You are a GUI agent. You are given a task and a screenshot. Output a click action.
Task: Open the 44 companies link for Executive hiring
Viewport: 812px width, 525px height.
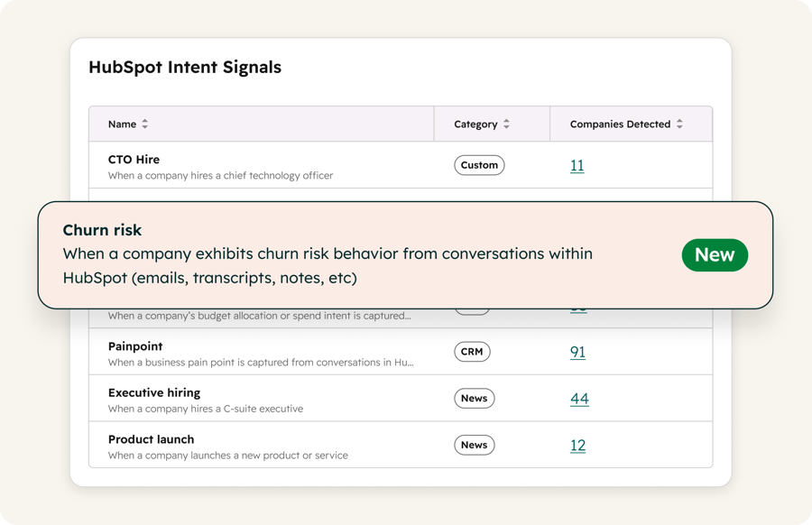pos(579,399)
